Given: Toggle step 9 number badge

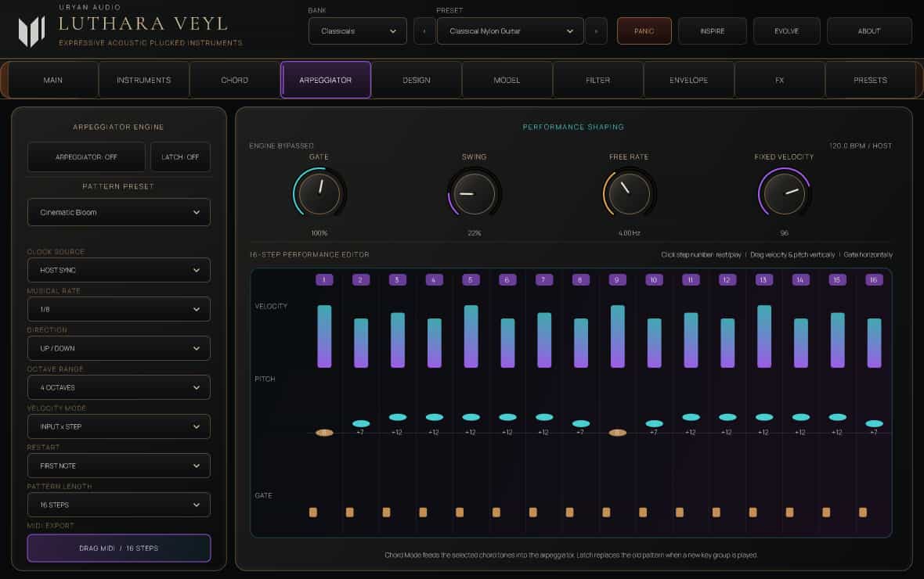Looking at the screenshot, I should (617, 280).
